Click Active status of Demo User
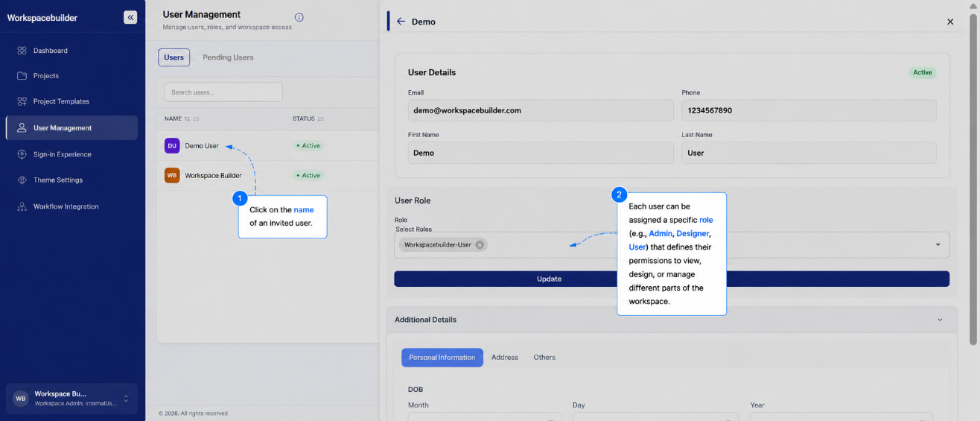 point(308,145)
